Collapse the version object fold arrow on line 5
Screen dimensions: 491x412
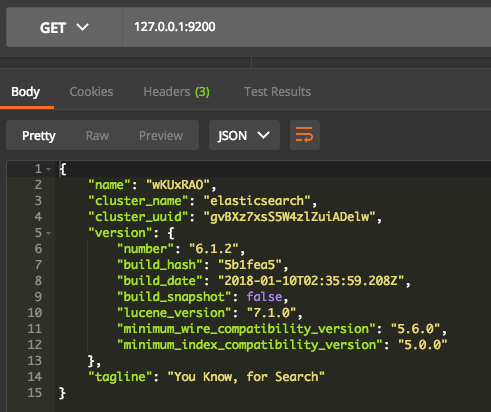click(49, 233)
